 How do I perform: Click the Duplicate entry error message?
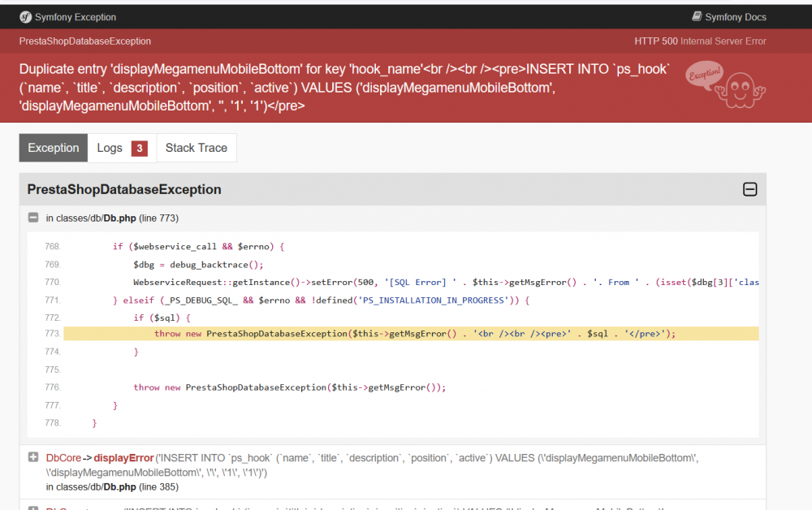point(344,88)
